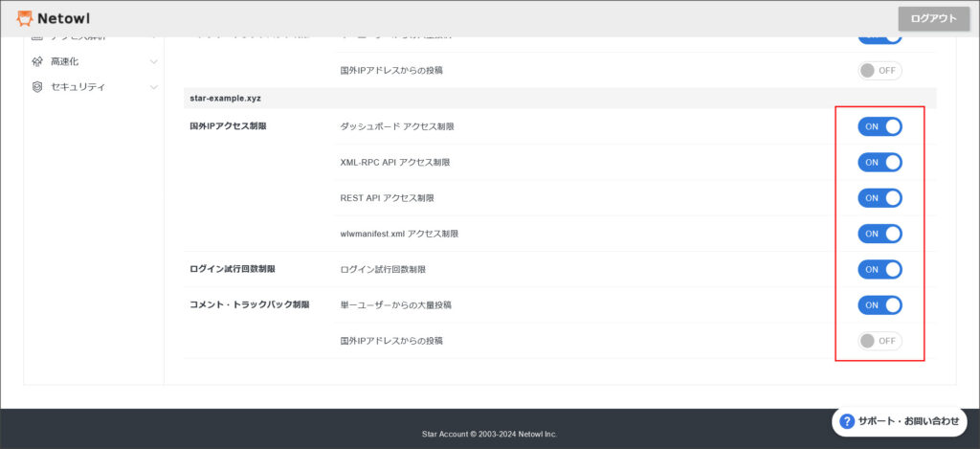Toggle ログイン試行回数制限 switch off

click(880, 270)
